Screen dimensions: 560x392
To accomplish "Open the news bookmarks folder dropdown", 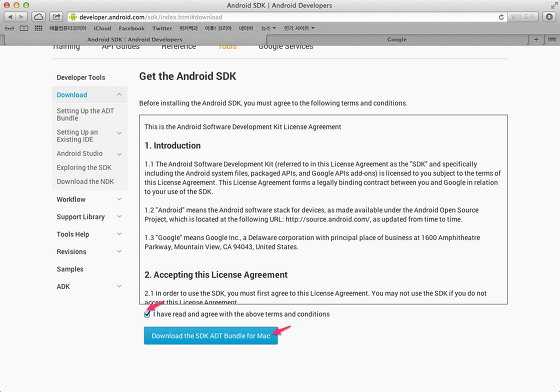I will [269, 28].
